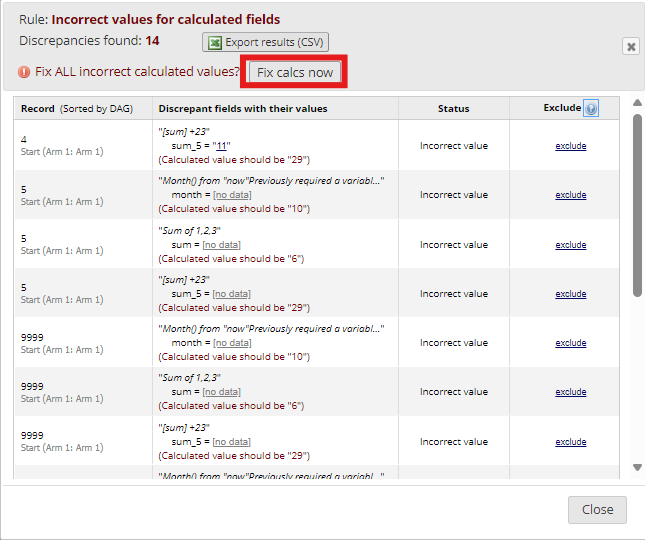Exclude record 5 month discrepancy
Viewport: 645px width, 540px height.
[x=571, y=195]
